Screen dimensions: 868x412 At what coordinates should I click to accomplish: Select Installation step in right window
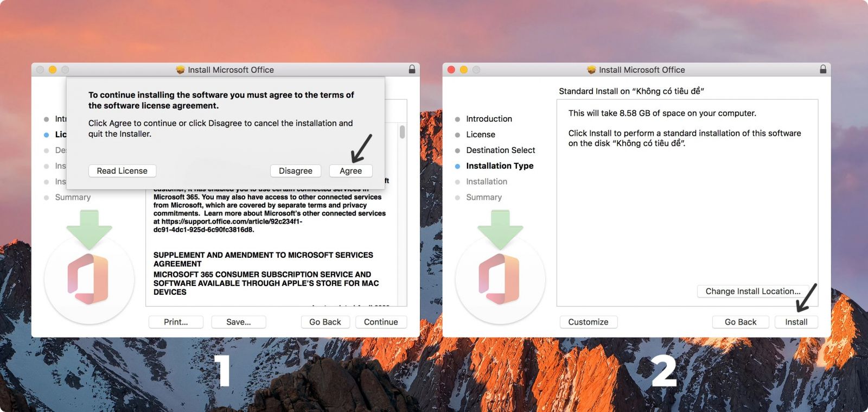tap(486, 182)
